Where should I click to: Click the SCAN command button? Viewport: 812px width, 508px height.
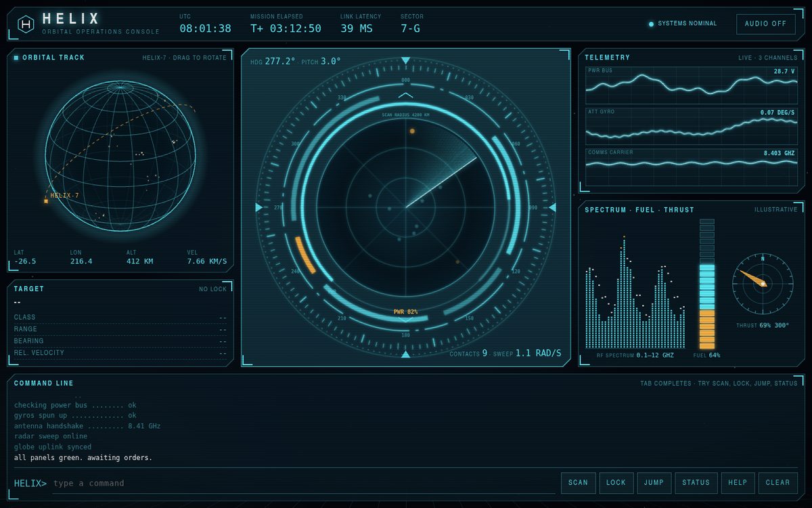(578, 483)
